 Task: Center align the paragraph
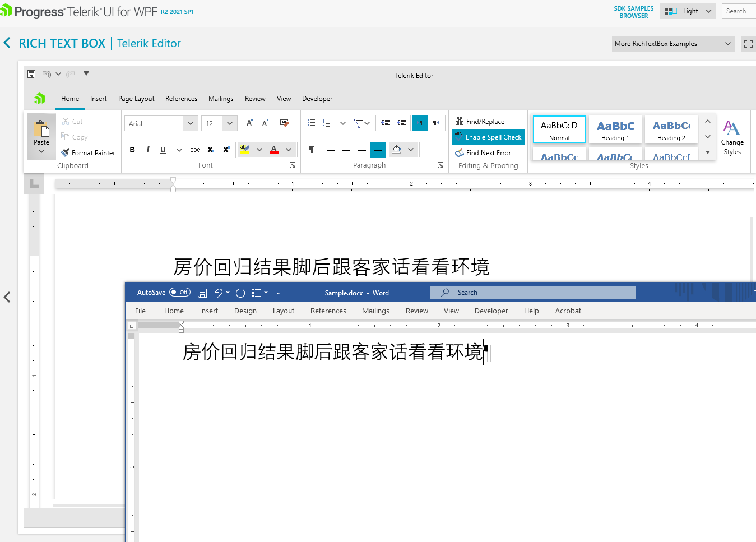pyautogui.click(x=346, y=150)
